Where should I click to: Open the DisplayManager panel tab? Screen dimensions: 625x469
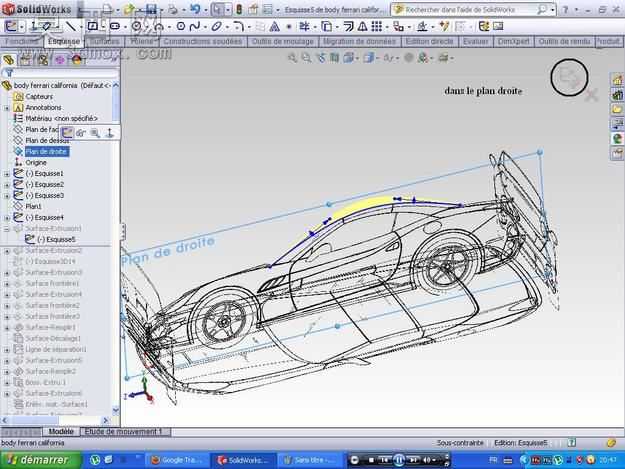(77, 60)
